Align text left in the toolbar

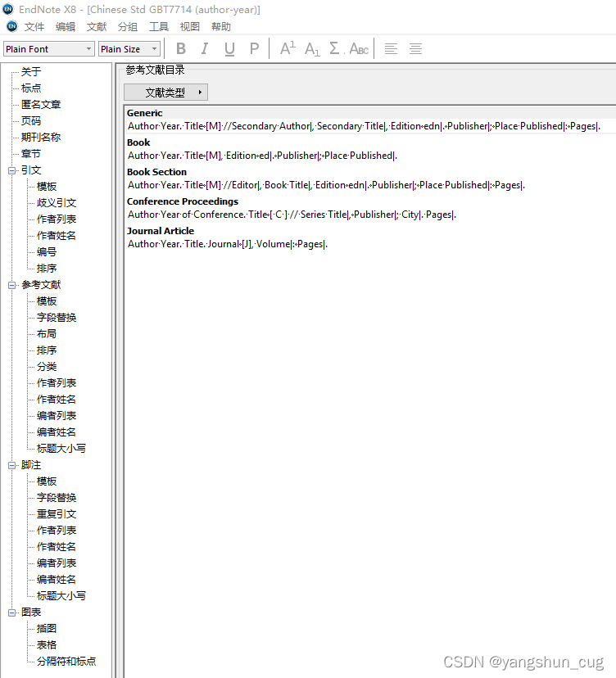coord(391,48)
